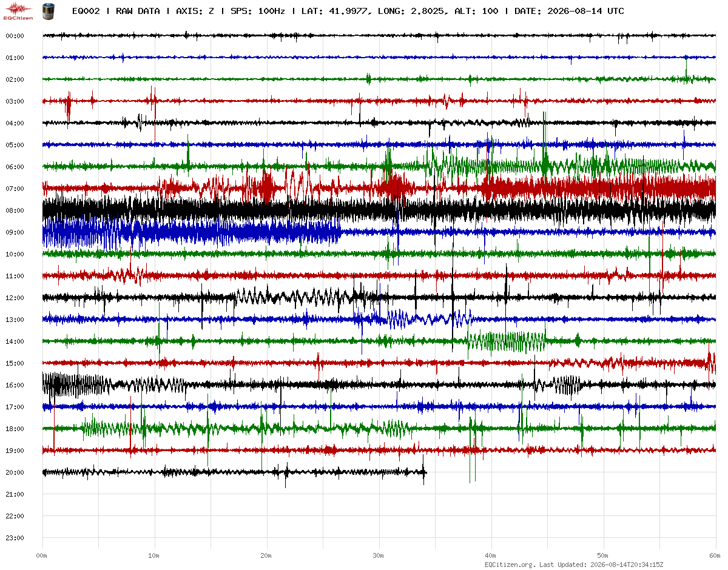Click the Last Updated timestamp in footer
The width and height of the screenshot is (728, 570).
coord(601,565)
